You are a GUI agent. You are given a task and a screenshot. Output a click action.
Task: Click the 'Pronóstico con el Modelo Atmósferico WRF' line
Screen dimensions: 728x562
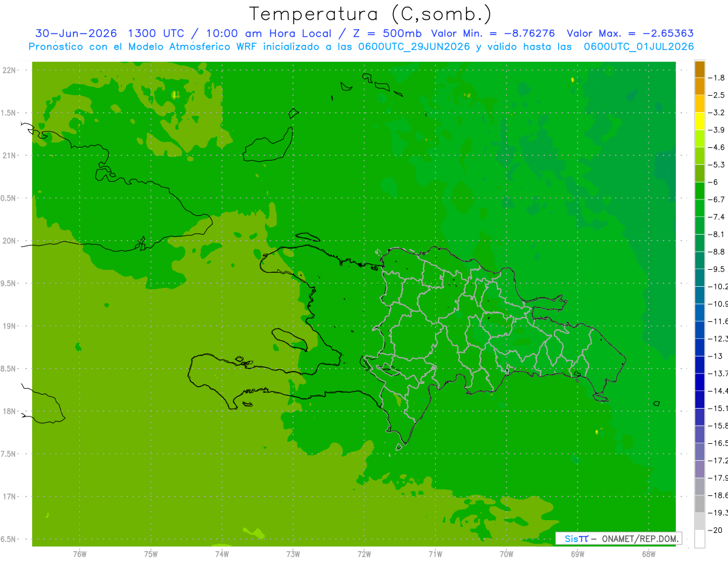[x=361, y=47]
